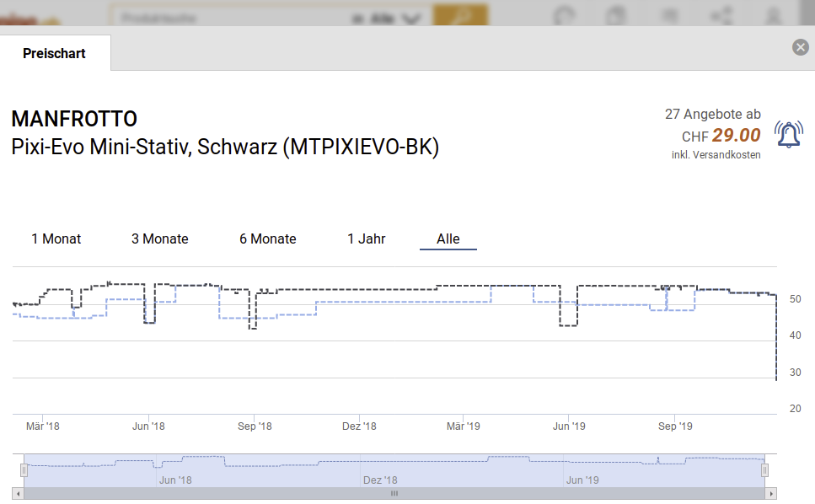Image resolution: width=815 pixels, height=504 pixels.
Task: Click the blurred Produktsuche search field
Action: tap(228, 18)
